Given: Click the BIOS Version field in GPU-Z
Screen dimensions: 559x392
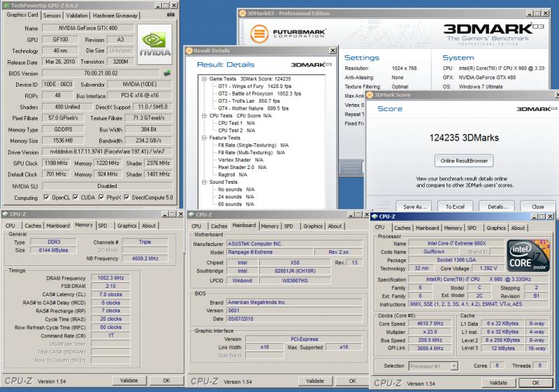Looking at the screenshot, I should [x=101, y=73].
